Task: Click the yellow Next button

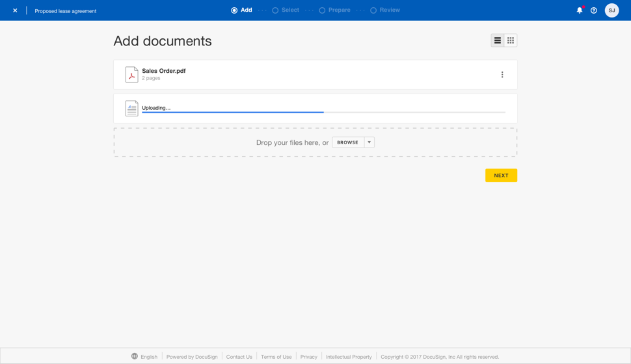Action: click(501, 175)
